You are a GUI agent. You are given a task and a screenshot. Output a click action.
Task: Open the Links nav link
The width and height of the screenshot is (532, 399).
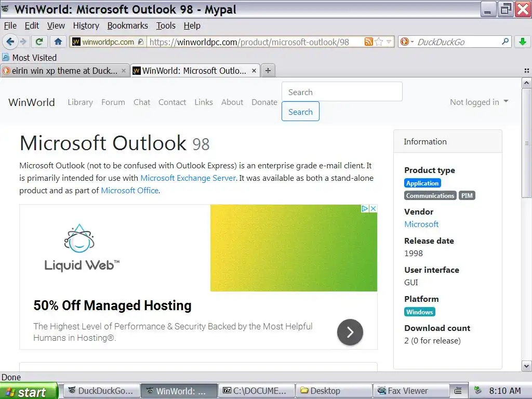coord(204,102)
